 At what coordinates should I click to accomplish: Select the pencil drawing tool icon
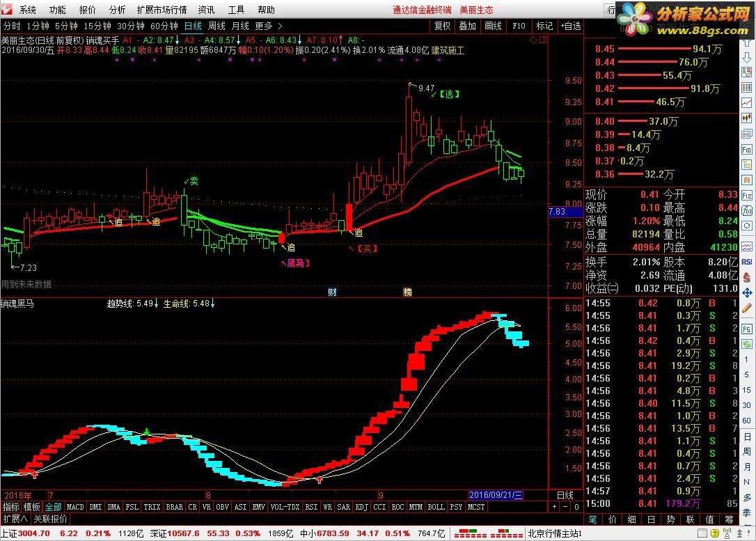(x=746, y=308)
